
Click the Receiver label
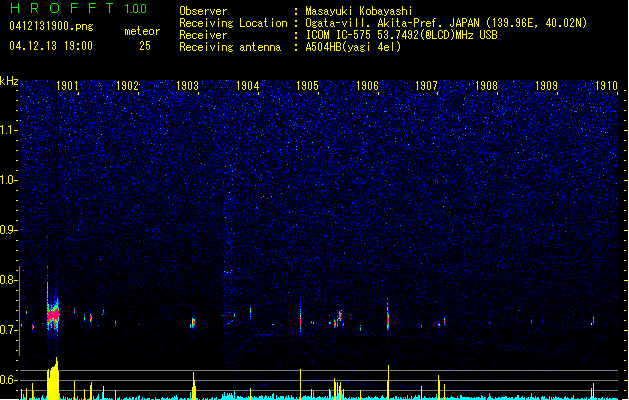click(203, 35)
